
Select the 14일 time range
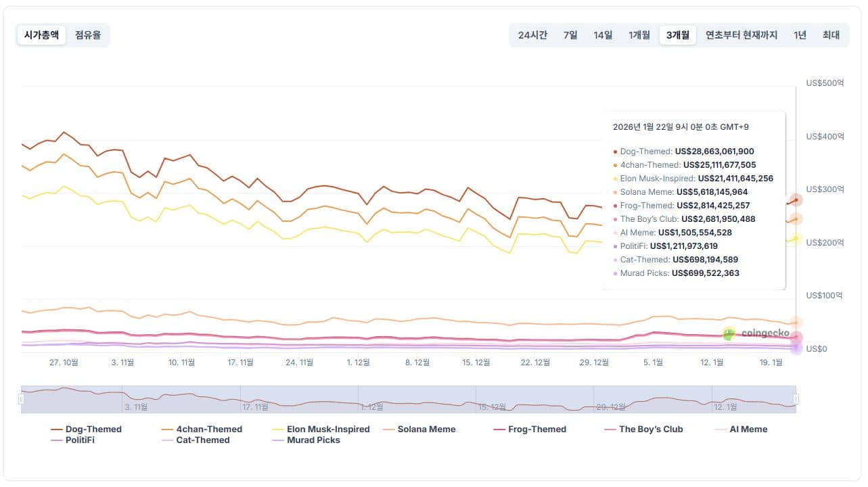coord(603,35)
